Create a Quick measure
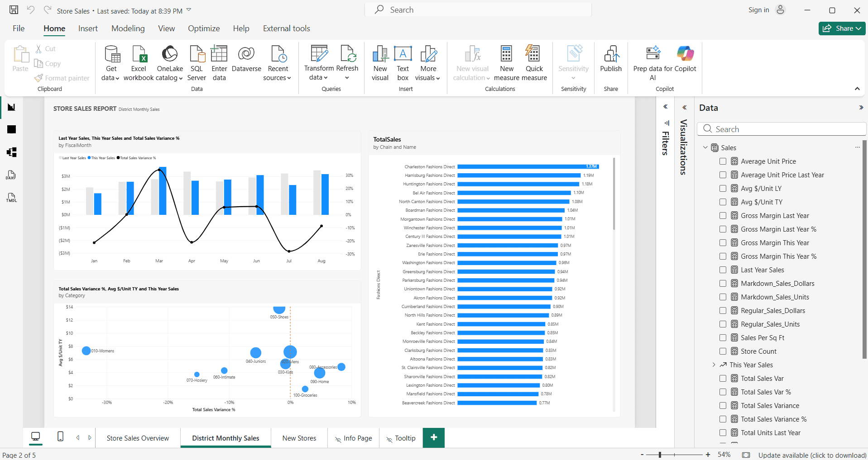The height and width of the screenshot is (460, 868). click(x=534, y=63)
